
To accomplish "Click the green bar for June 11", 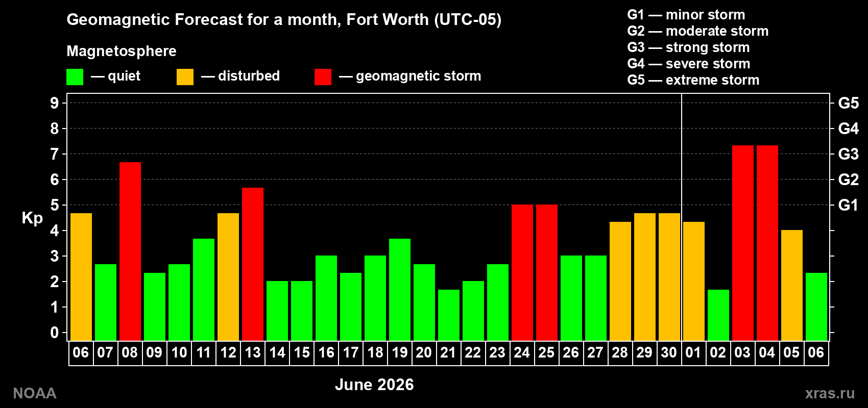I will pyautogui.click(x=204, y=290).
